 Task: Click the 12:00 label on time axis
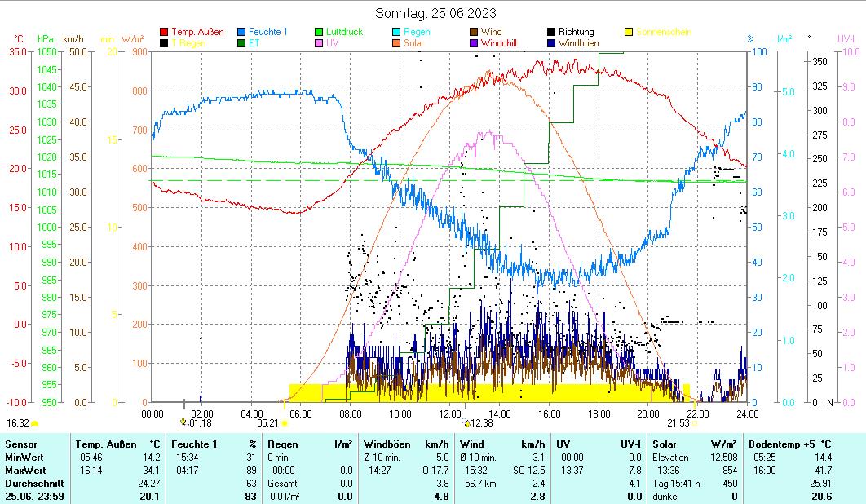coord(450,414)
